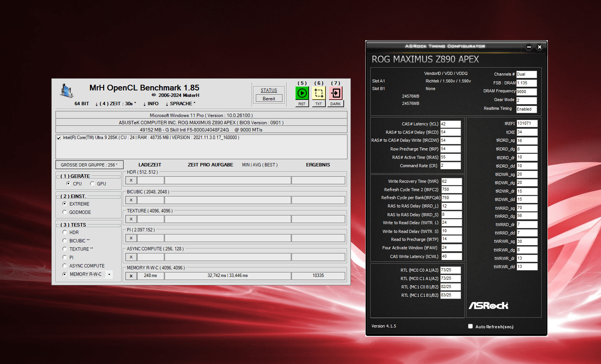
Task: Click the CAS# Latency (tCL) value field
Action: pyautogui.click(x=450, y=124)
